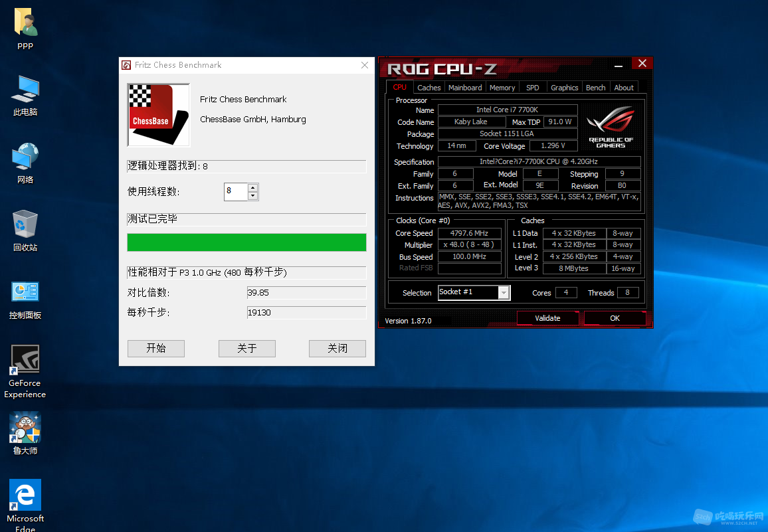Switch to the Memory tab in CPU-Z
Image resolution: width=768 pixels, height=532 pixels.
click(x=502, y=88)
